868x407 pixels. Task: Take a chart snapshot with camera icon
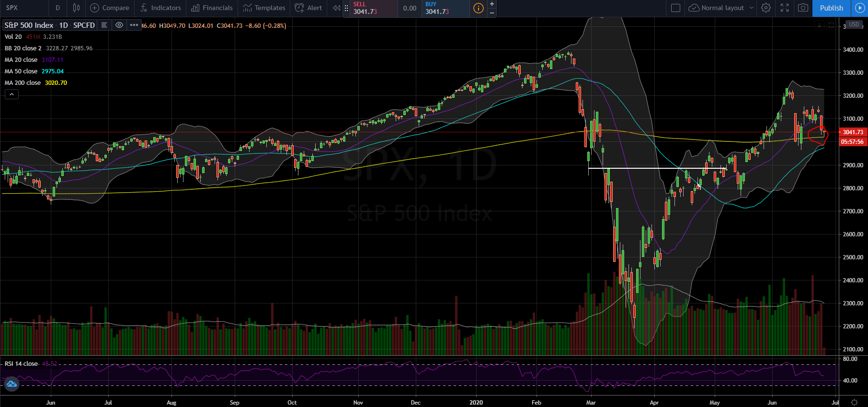(803, 8)
